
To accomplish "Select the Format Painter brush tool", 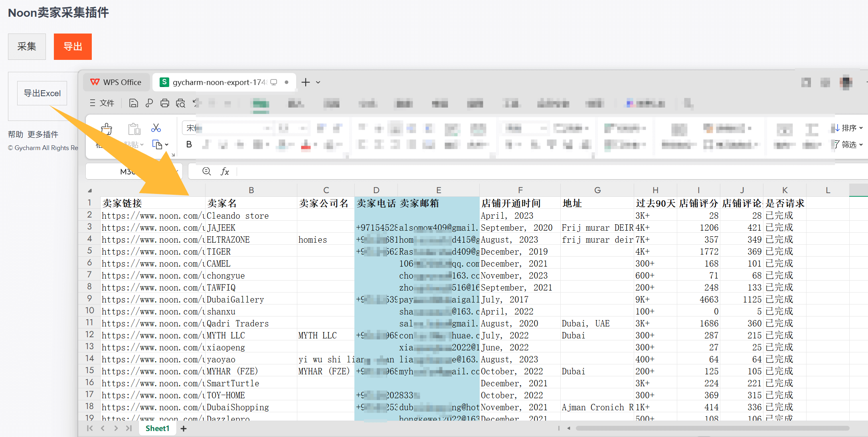I will (x=107, y=129).
